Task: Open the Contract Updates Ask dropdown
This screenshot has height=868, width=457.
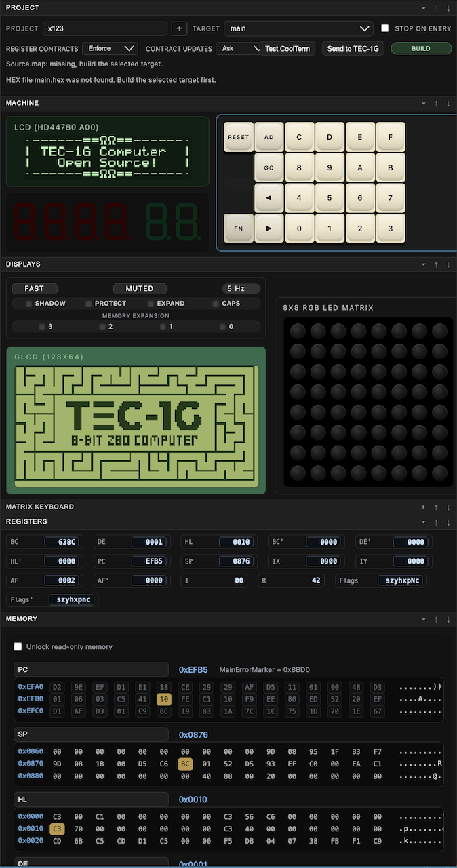Action: 238,49
